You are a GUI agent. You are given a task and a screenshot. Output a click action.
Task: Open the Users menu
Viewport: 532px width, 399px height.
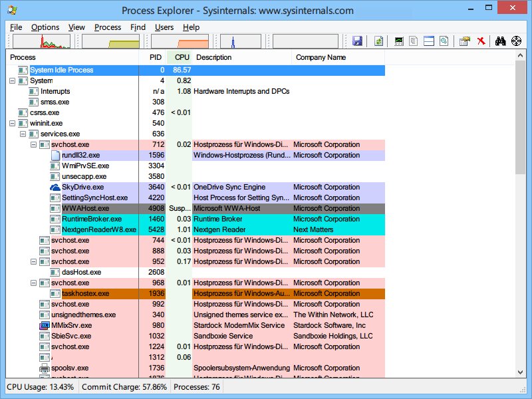click(x=164, y=27)
